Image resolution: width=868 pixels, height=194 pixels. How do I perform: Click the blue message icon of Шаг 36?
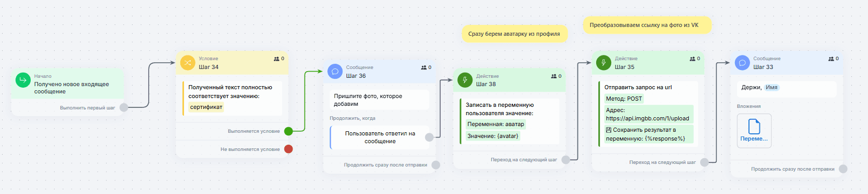[x=335, y=72]
